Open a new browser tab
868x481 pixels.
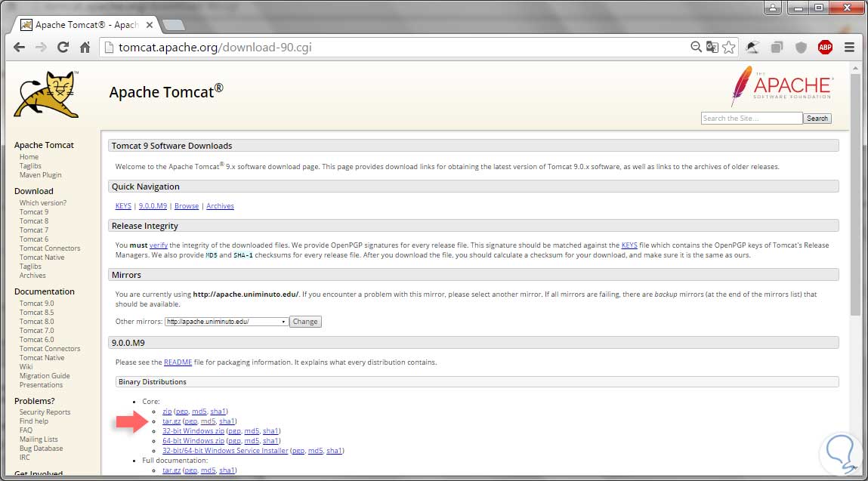pyautogui.click(x=174, y=25)
